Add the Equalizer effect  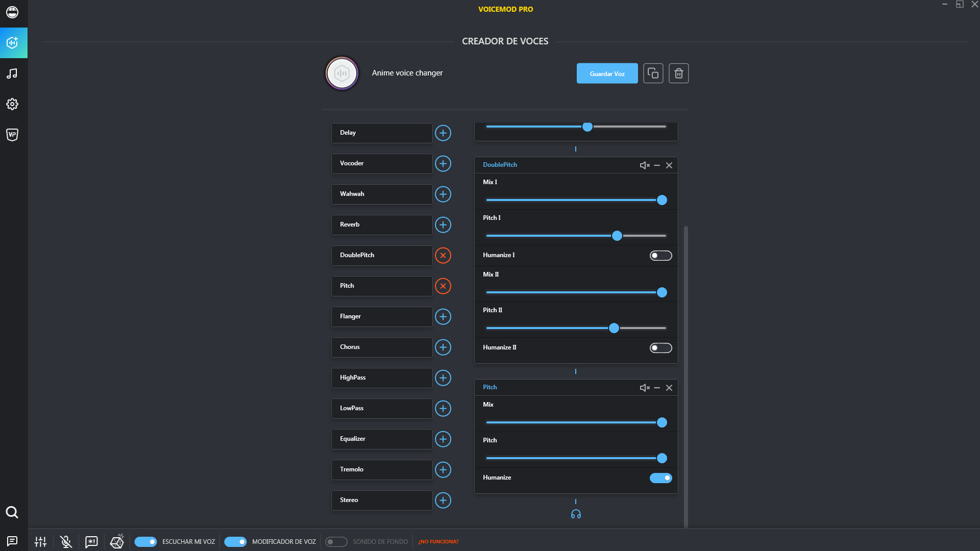point(443,439)
